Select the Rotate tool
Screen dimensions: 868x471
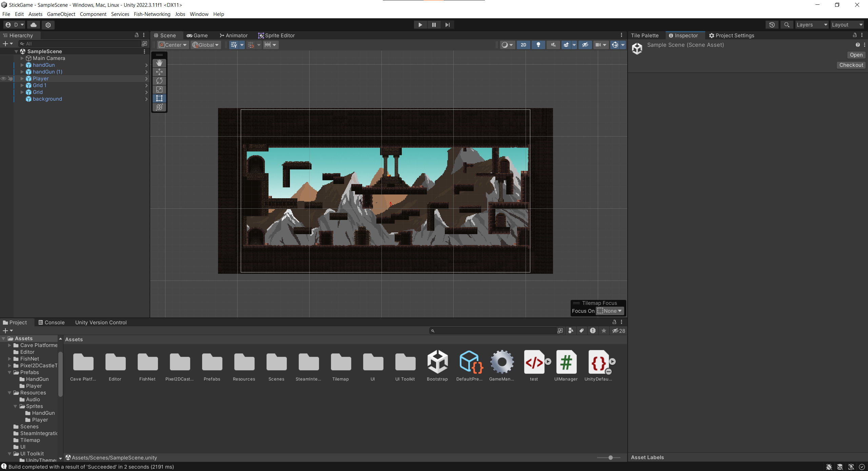point(159,81)
